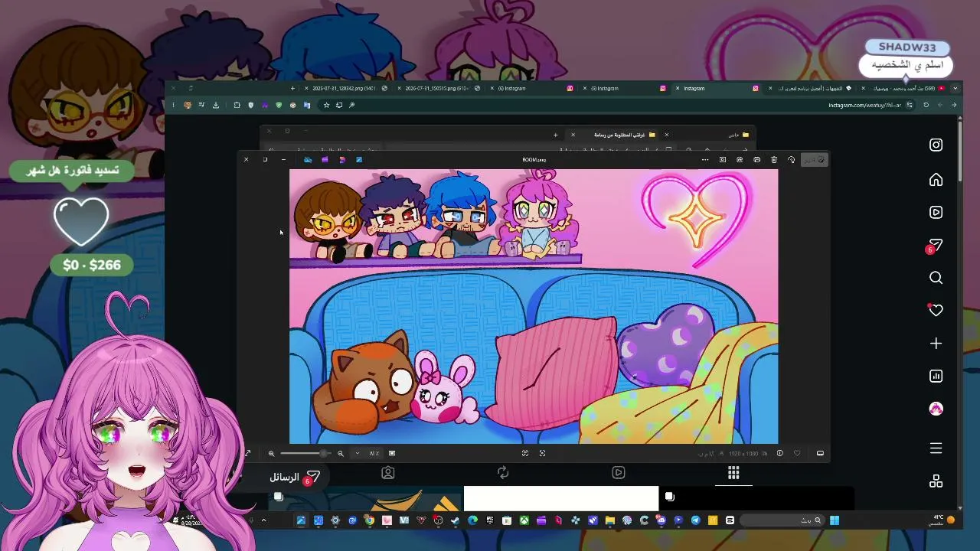Open Instagram notifications heart icon
Image resolution: width=980 pixels, height=551 pixels.
pyautogui.click(x=936, y=310)
